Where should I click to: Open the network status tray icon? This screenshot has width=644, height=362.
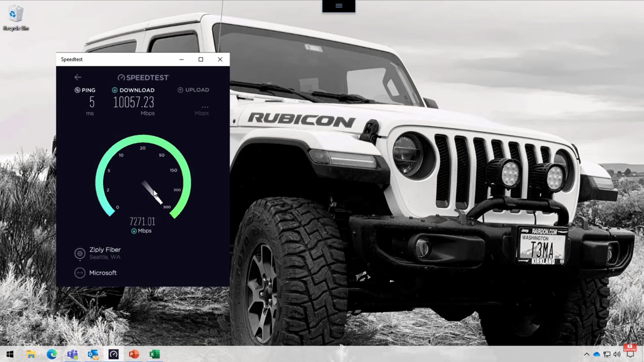607,354
